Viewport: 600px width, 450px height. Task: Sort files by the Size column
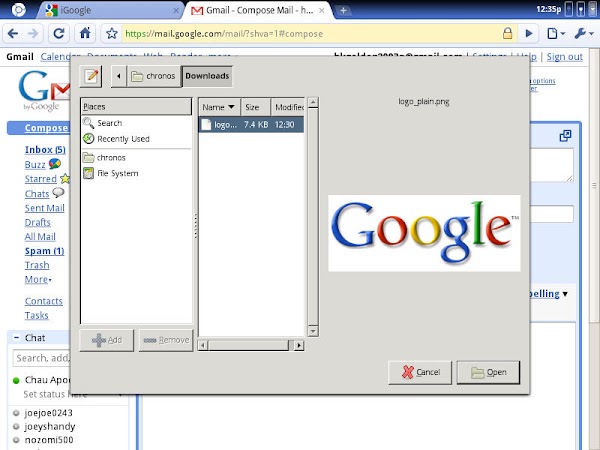[255, 107]
